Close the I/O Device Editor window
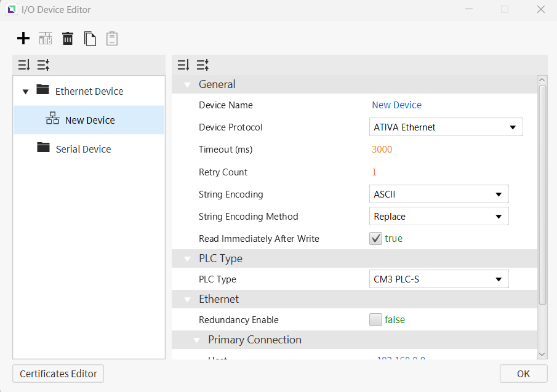The image size is (557, 392). pos(540,9)
